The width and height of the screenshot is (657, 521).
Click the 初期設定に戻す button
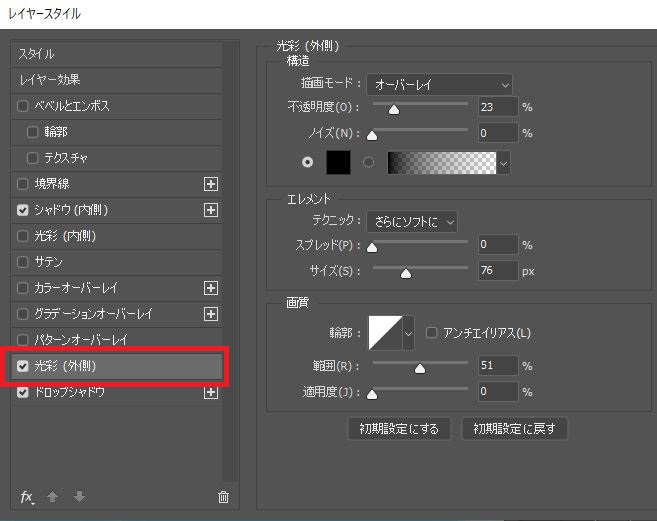click(x=515, y=429)
